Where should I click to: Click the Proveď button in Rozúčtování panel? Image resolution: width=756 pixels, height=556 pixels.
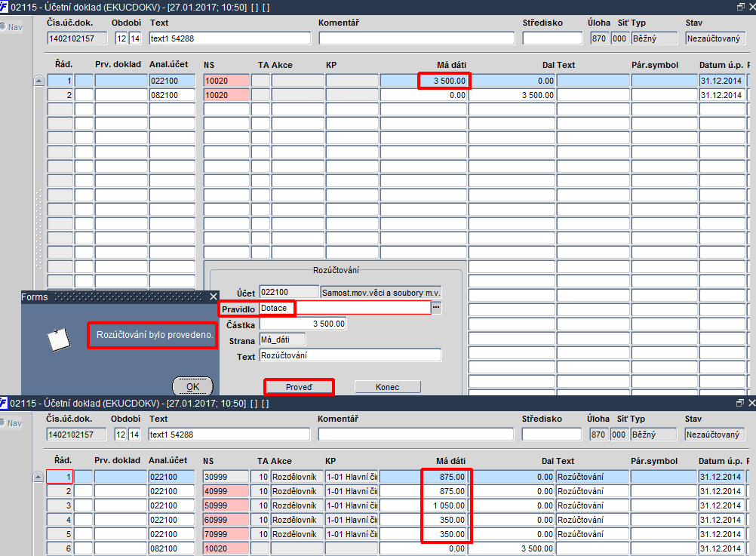click(299, 387)
